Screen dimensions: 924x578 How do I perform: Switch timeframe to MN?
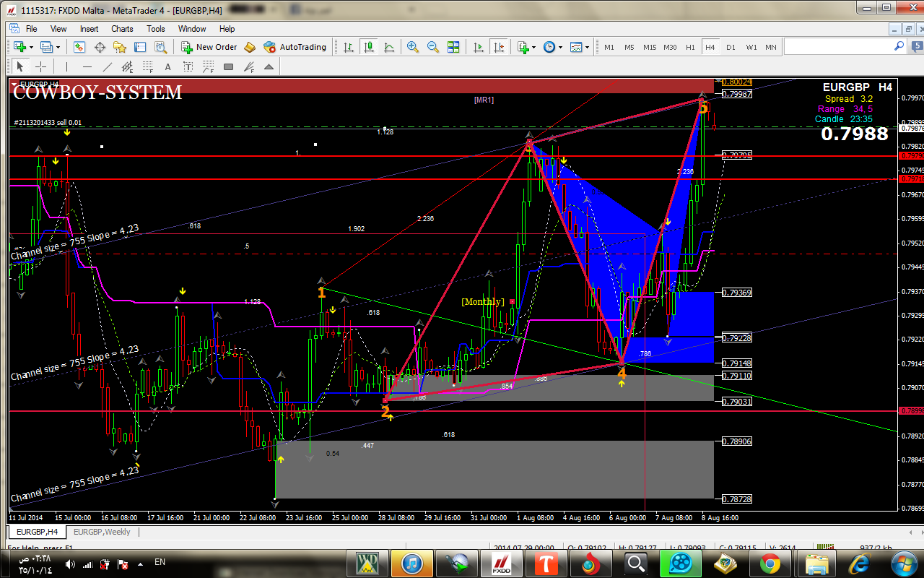(771, 47)
